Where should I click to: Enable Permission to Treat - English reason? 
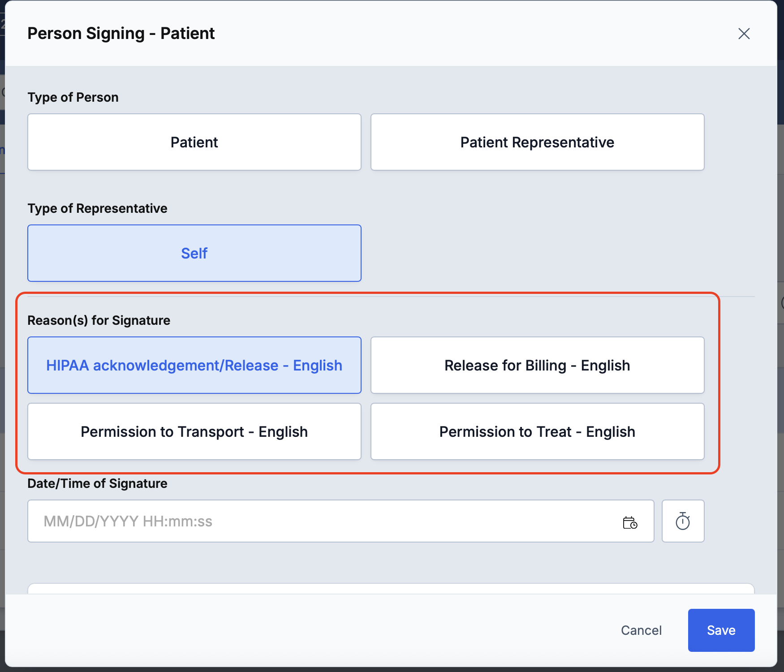pyautogui.click(x=537, y=431)
